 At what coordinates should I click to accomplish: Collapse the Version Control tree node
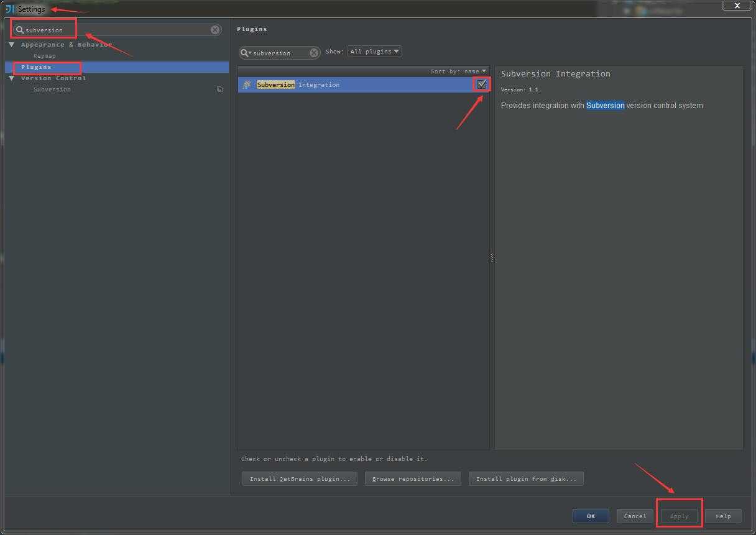coord(11,78)
